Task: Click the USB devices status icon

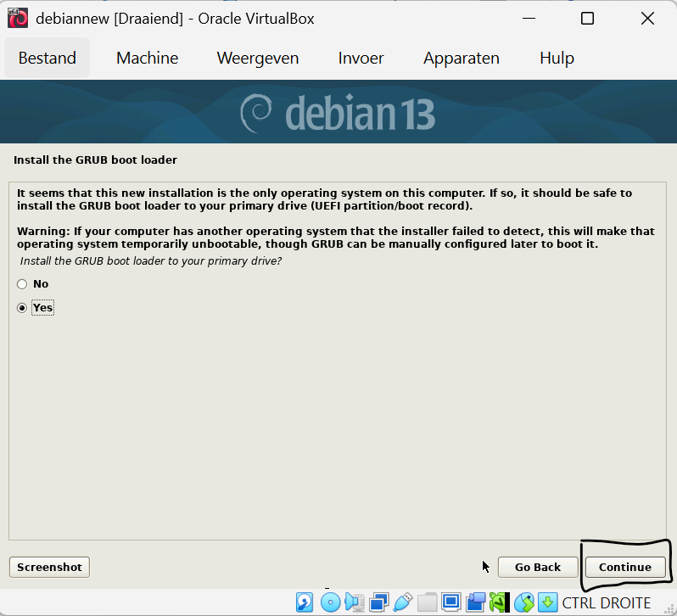Action: point(403,602)
